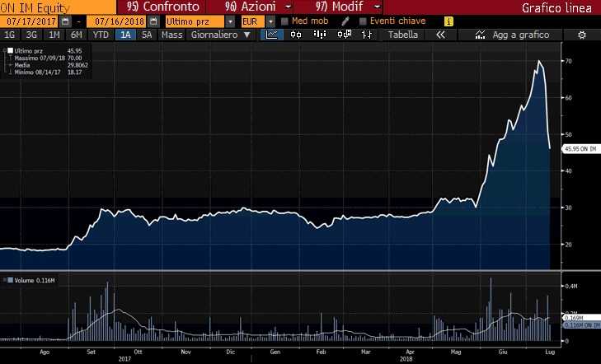Select the 5A time range

point(147,35)
